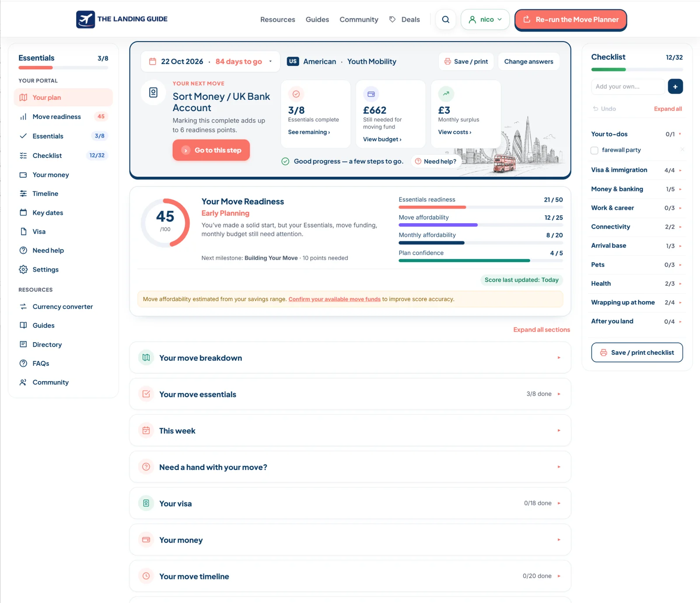This screenshot has height=603, width=700.
Task: Click the calendar icon beside 22 Oct 2026
Action: [x=153, y=61]
